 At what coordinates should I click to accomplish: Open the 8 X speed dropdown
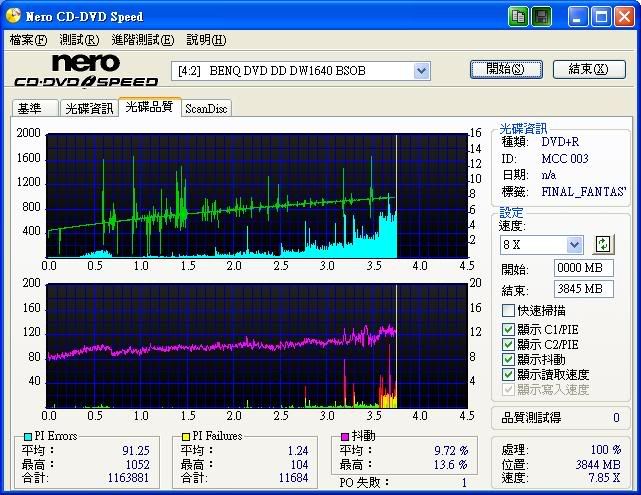(574, 245)
